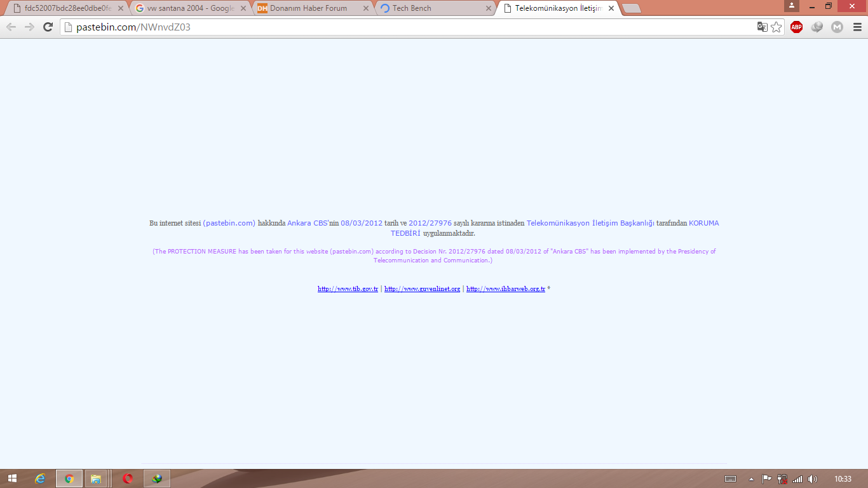This screenshot has height=488, width=868.
Task: Click the '08/03/2012' date in the Turkish notice
Action: click(362, 223)
